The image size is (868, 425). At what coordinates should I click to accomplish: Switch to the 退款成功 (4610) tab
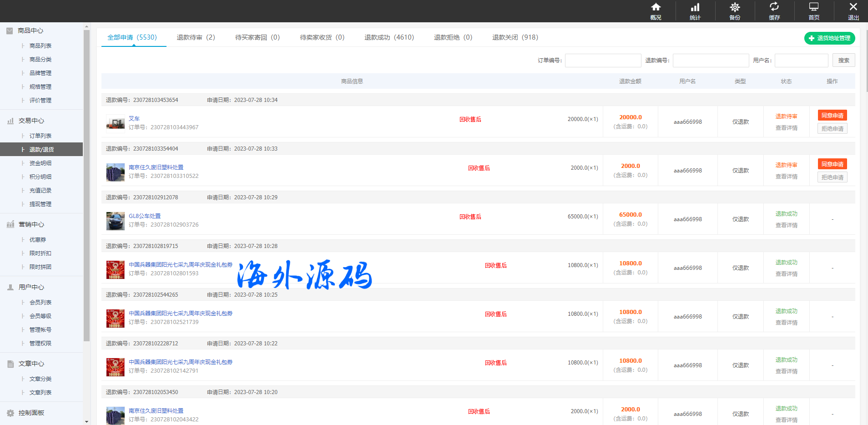pyautogui.click(x=389, y=37)
